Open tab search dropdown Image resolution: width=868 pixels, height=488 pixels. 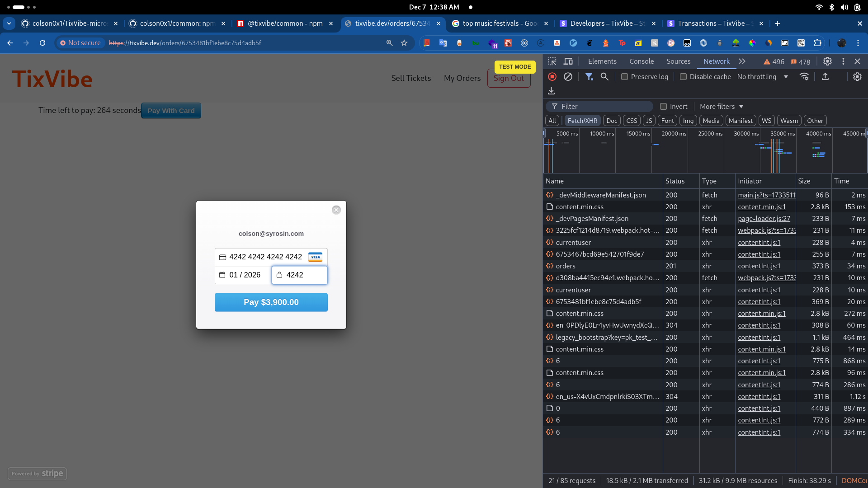point(9,23)
